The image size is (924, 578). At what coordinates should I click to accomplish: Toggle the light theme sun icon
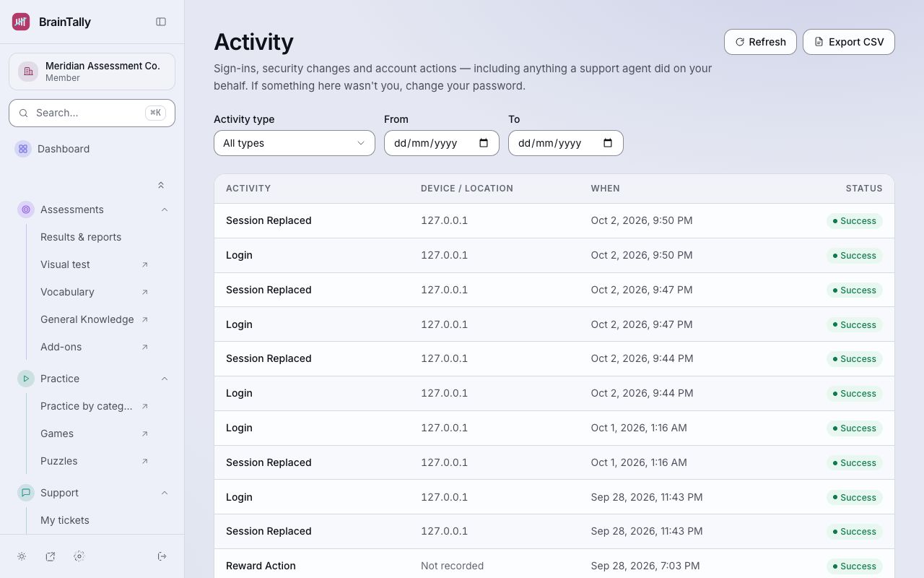tap(22, 556)
